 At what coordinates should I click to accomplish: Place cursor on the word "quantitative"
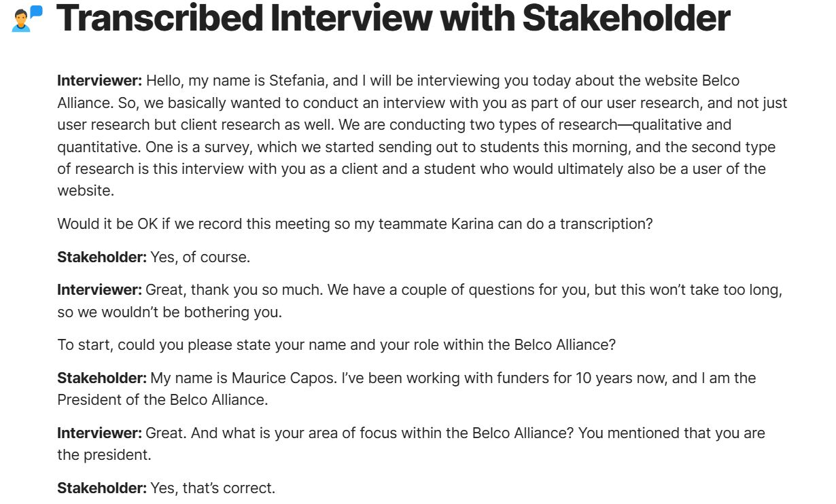[96, 147]
